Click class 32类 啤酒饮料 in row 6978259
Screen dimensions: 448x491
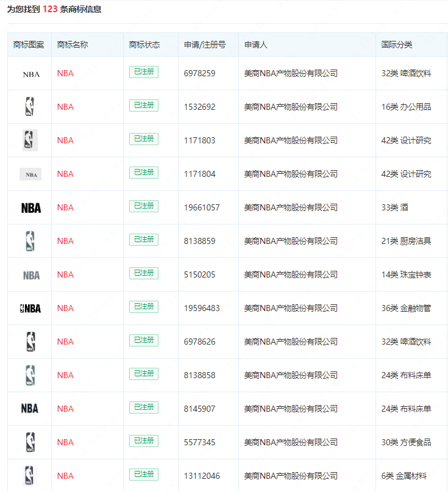tap(406, 73)
